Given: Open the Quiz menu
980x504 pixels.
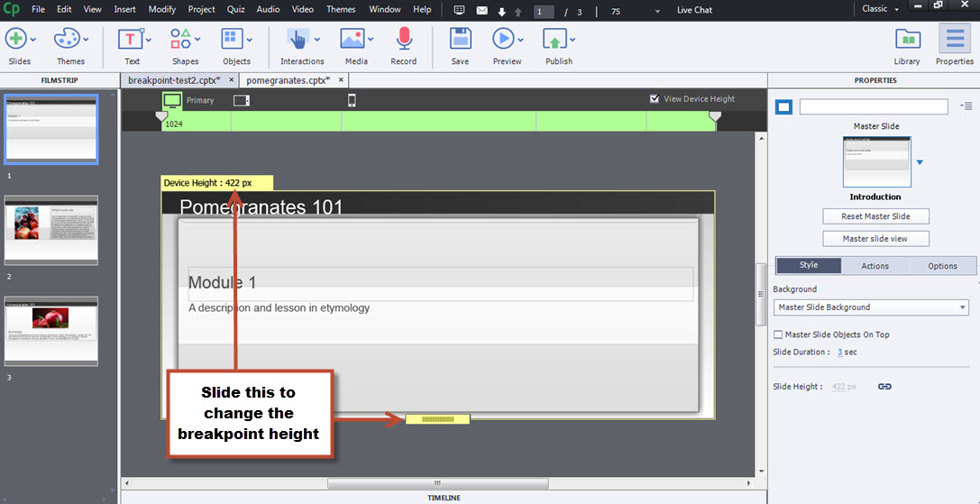Looking at the screenshot, I should 236,9.
